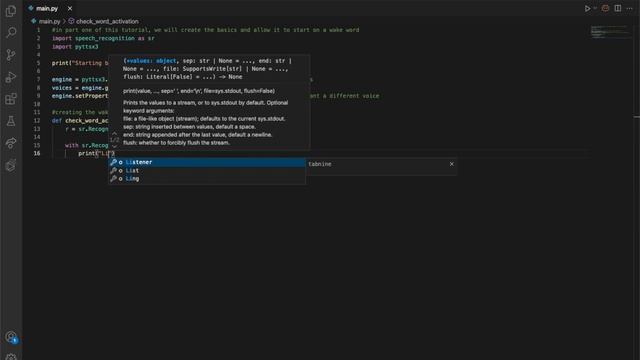Click the comment on line 1
640x360 pixels.
tap(205, 30)
